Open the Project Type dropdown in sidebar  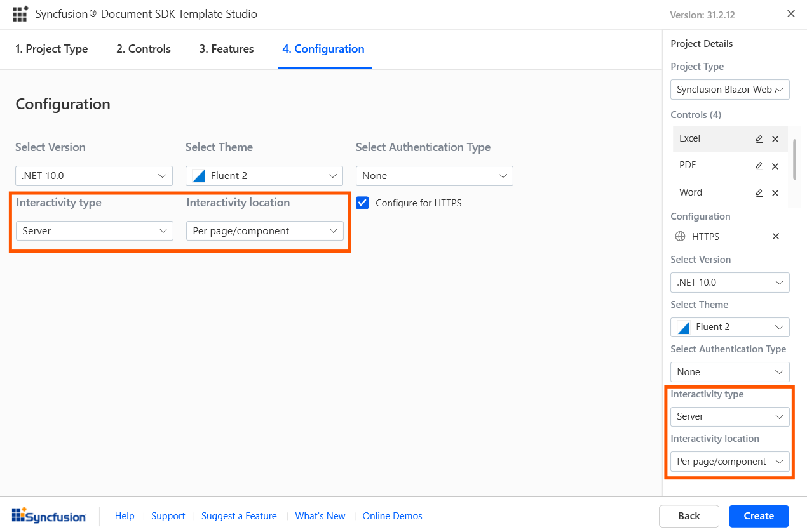coord(729,90)
